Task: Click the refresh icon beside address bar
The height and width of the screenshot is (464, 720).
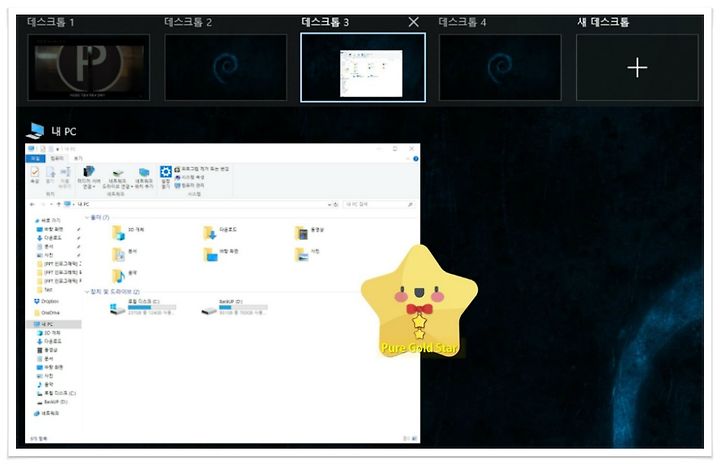Action: 336,204
